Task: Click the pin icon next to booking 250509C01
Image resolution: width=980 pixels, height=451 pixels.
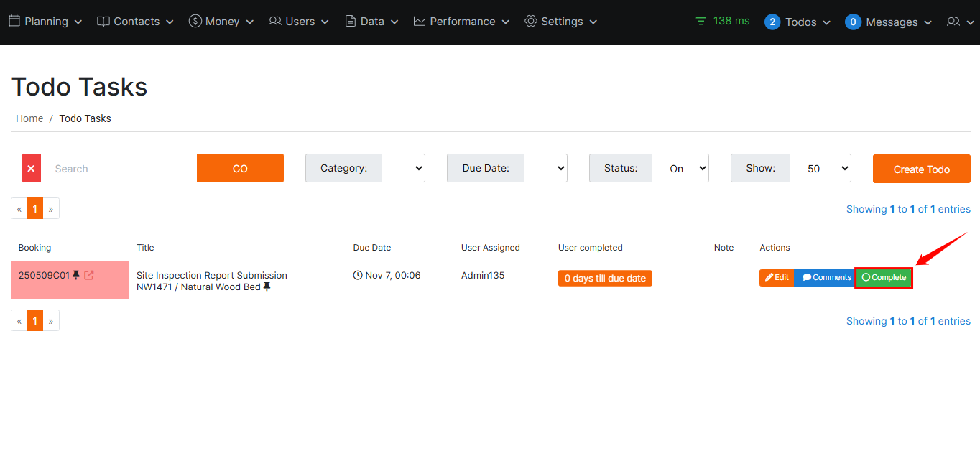Action: 76,275
